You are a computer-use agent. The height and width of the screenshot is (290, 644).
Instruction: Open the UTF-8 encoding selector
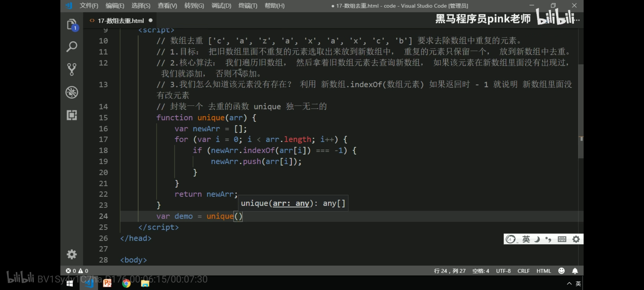click(x=503, y=271)
